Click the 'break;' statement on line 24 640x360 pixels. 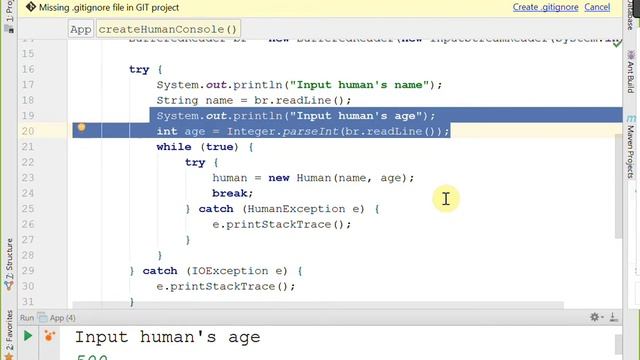[233, 193]
